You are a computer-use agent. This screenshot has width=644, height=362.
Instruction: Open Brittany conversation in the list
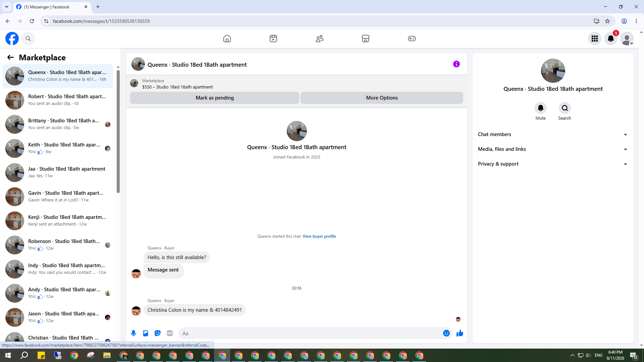pos(58,124)
